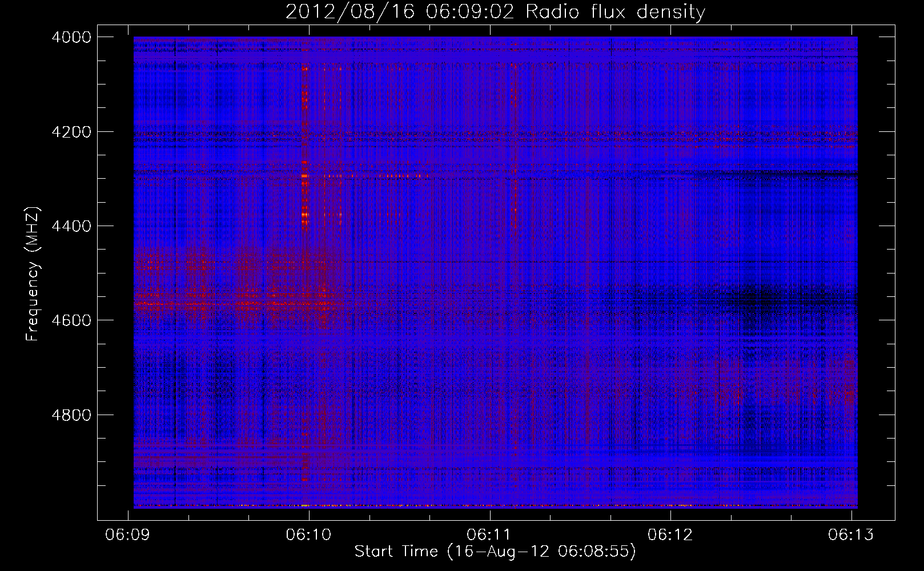The width and height of the screenshot is (924, 571).
Task: Click the 06:09 time tick label
Action: click(x=128, y=534)
